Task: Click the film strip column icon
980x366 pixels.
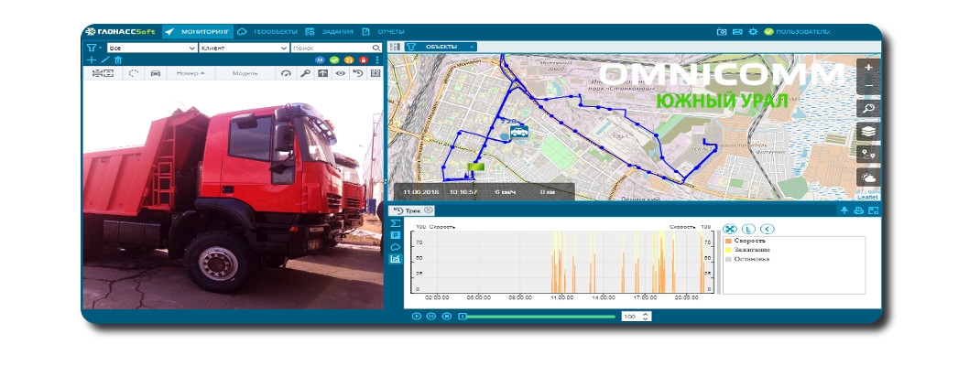Action: [375, 73]
